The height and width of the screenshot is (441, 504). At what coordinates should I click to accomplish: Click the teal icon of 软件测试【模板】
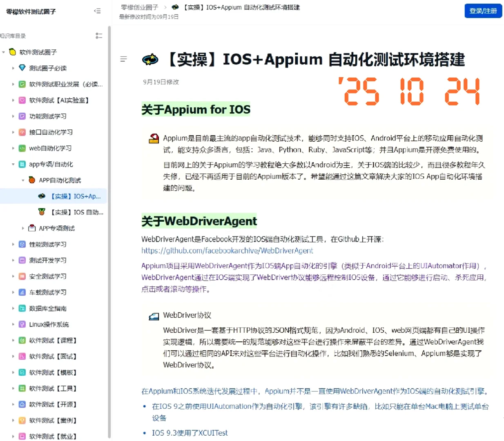22,372
